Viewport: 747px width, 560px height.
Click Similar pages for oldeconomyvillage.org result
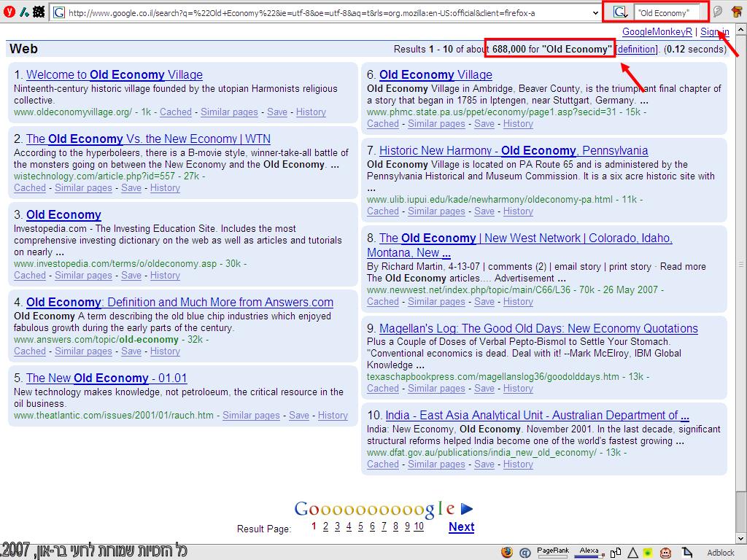pyautogui.click(x=229, y=112)
